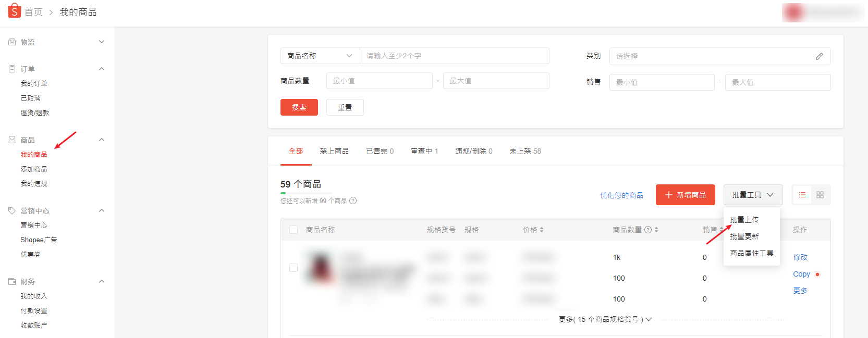
Task: Sort by 商品数量 column arrows
Action: pos(656,230)
